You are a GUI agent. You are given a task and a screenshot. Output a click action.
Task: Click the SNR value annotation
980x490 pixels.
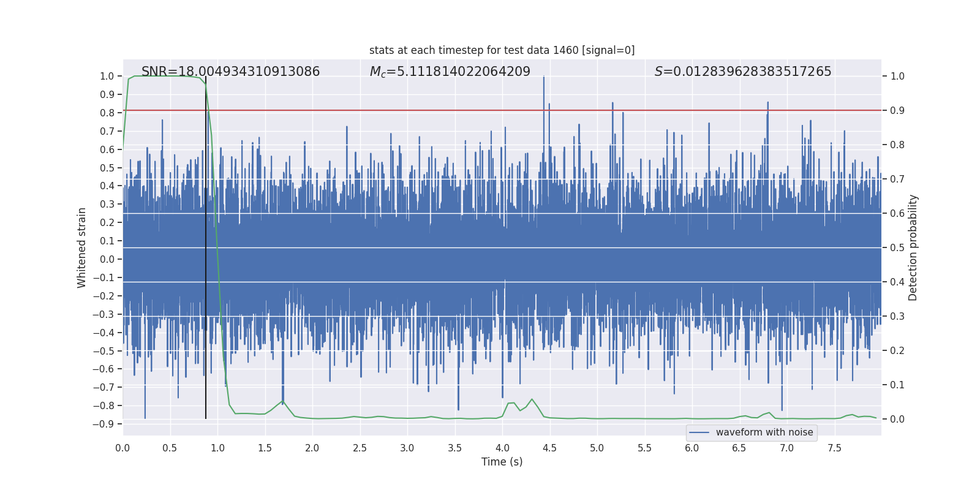tap(230, 72)
